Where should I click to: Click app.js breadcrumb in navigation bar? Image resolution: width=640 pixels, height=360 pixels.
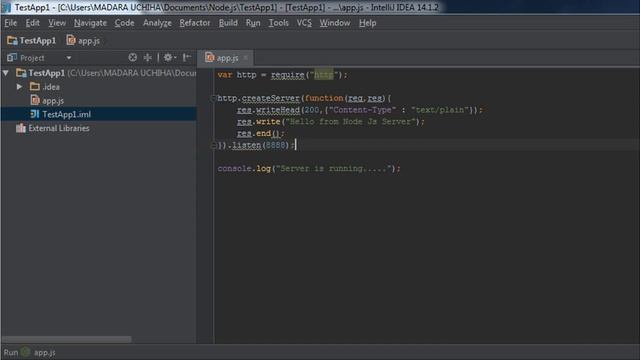83,40
